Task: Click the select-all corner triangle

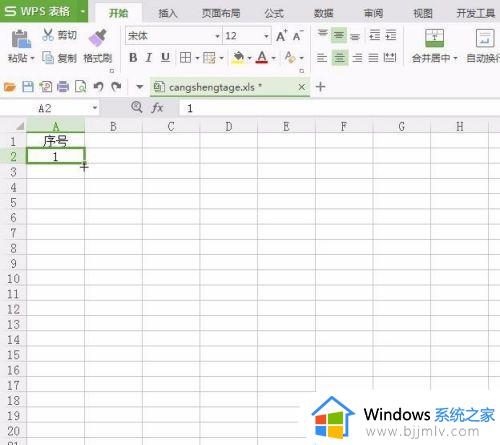Action: (20, 126)
